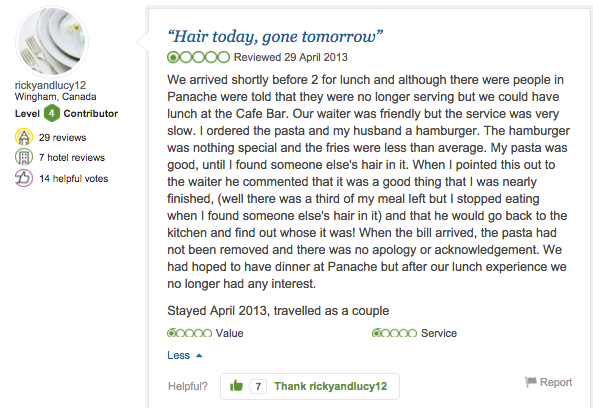Click the Report flag icon
593x408 pixels.
(x=531, y=382)
